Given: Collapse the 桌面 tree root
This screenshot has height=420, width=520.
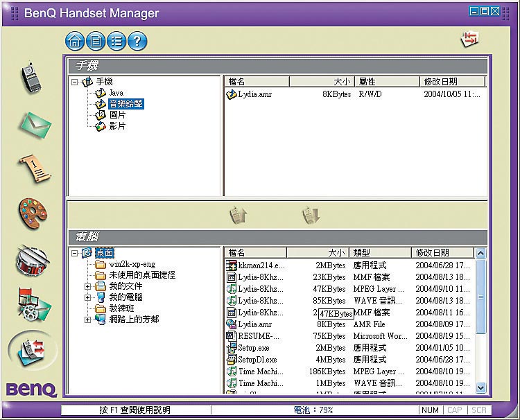Looking at the screenshot, I should 75,253.
